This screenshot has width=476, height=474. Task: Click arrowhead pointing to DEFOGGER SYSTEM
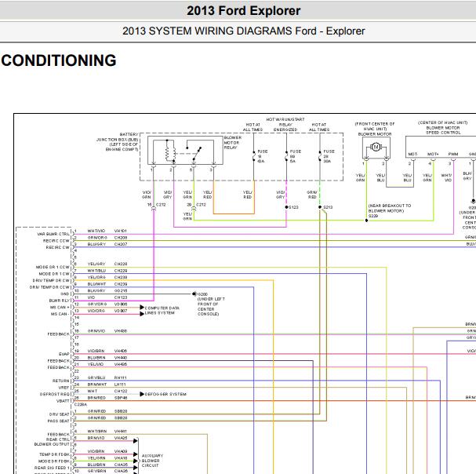(x=142, y=394)
